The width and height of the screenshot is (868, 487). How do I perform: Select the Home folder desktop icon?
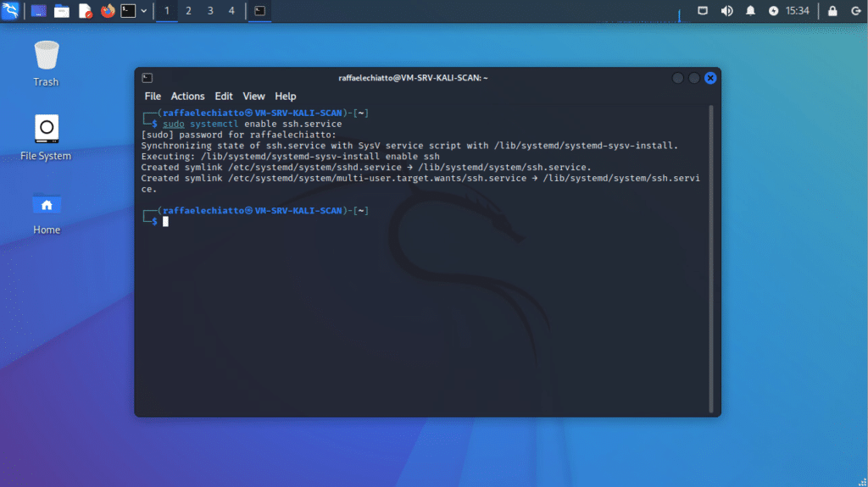47,213
